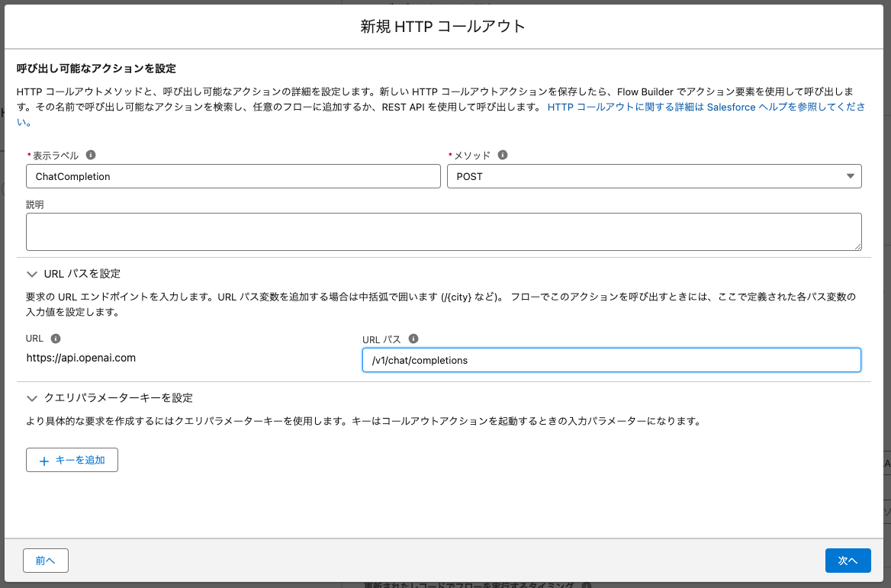Click the resize handle of 説明 textarea
Screen dimensions: 891x588
857,246
